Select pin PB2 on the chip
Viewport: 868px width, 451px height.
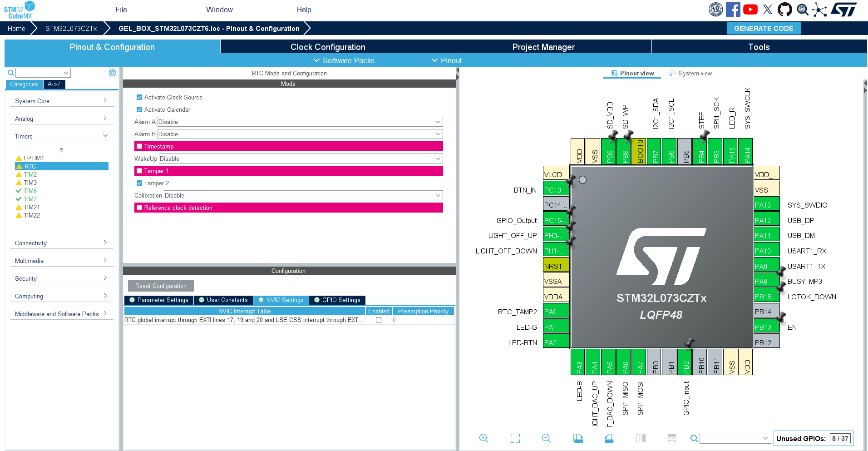pos(685,362)
